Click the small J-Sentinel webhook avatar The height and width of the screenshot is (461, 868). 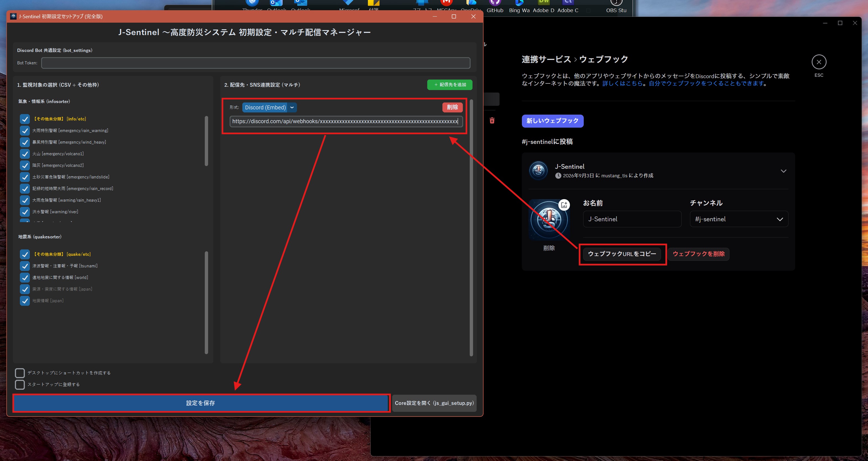(x=538, y=171)
